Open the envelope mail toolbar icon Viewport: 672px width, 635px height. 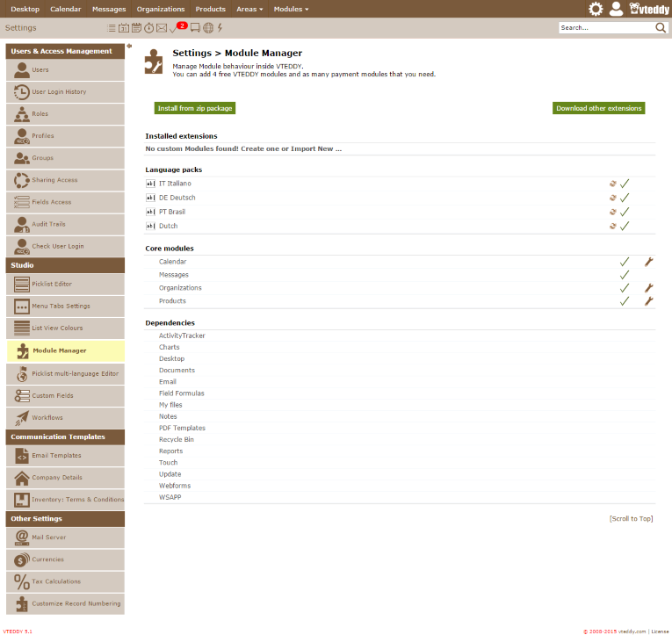(162, 28)
